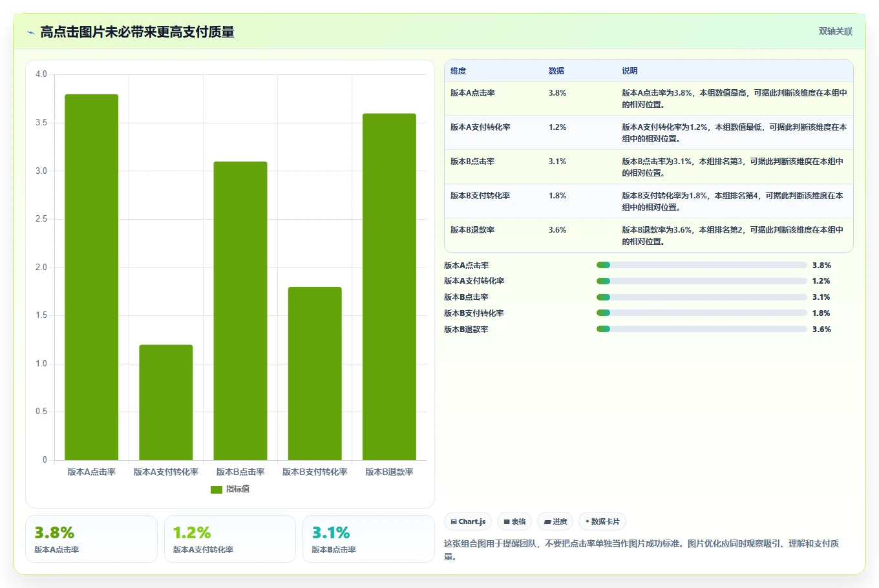Click the 版本B支付转化率 x-axis label
Screen dimensions: 879x588
click(315, 472)
